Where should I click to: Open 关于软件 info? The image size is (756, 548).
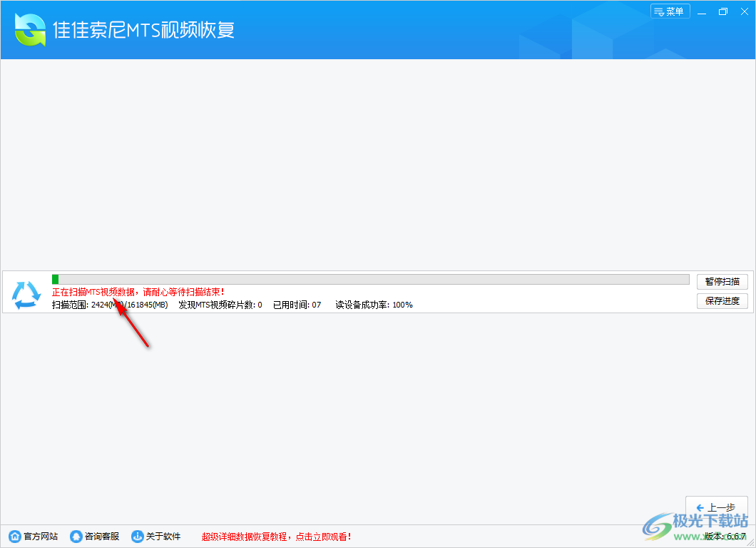tap(163, 537)
